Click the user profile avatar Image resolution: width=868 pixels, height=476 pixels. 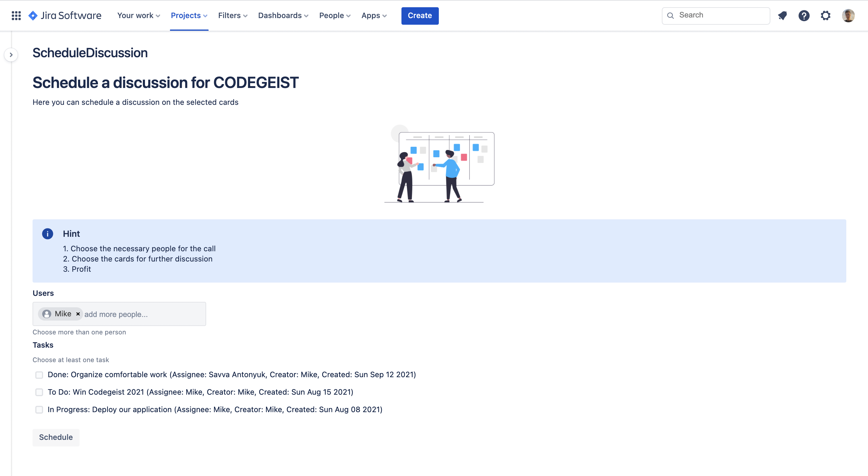click(x=848, y=15)
